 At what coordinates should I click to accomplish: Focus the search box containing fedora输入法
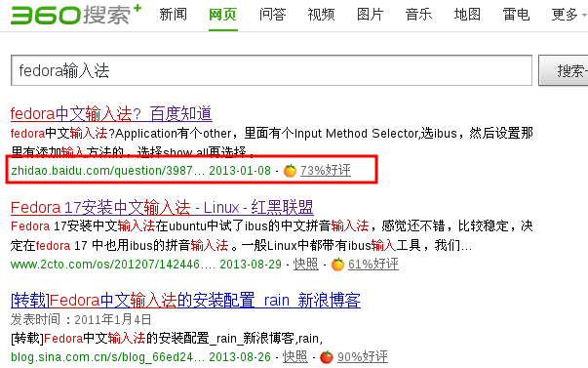pos(271,70)
